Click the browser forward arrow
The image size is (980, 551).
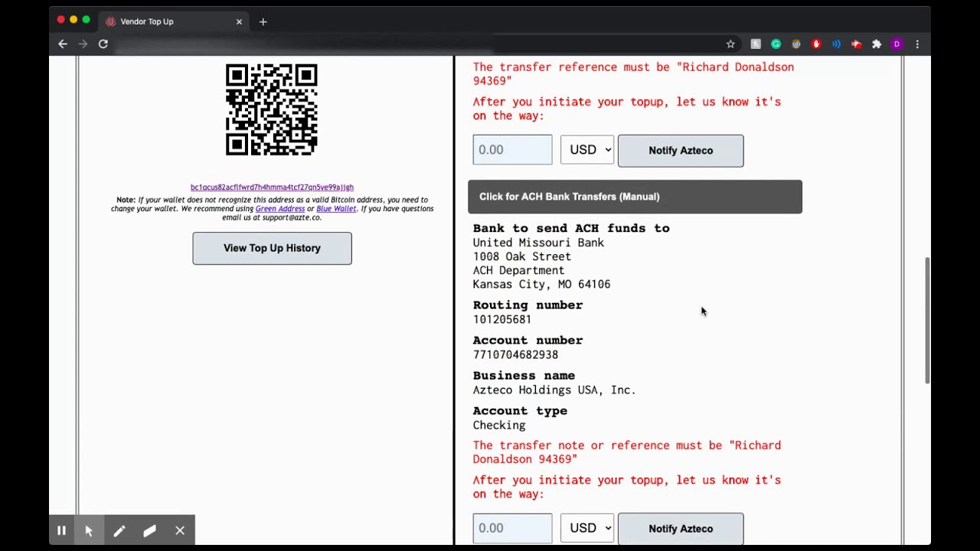tap(83, 44)
